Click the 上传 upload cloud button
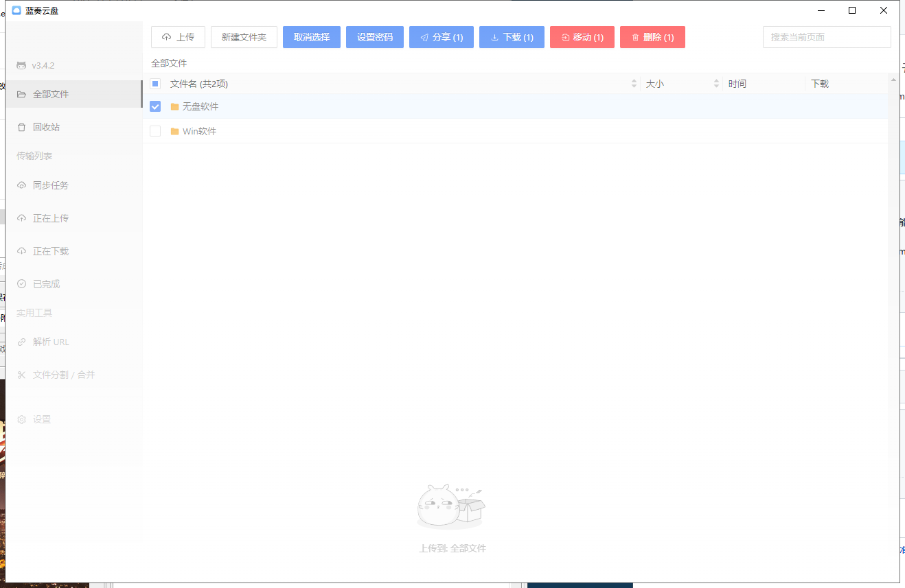This screenshot has height=588, width=905. point(178,37)
